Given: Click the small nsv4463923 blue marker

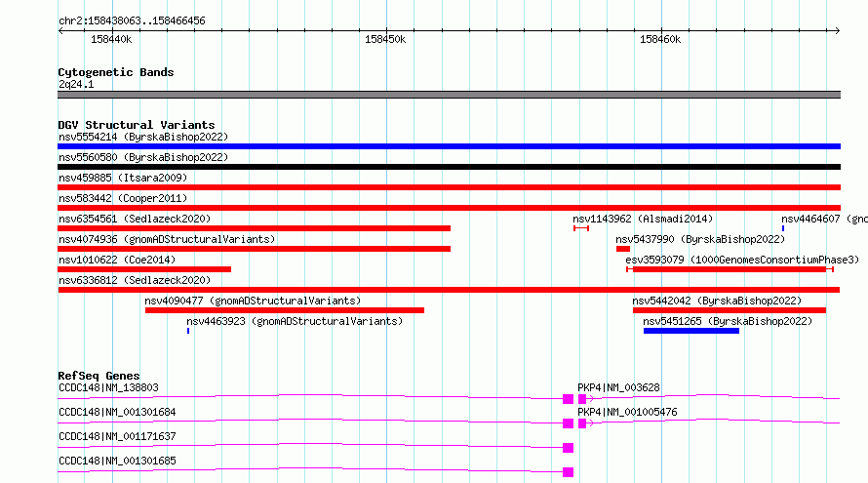Looking at the screenshot, I should coord(188,331).
